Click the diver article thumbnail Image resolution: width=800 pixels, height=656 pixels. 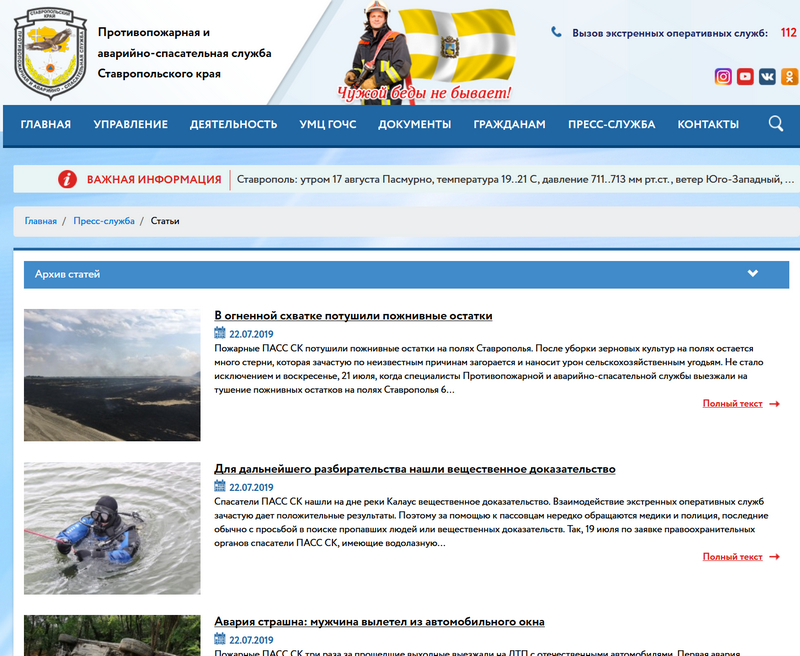(112, 528)
